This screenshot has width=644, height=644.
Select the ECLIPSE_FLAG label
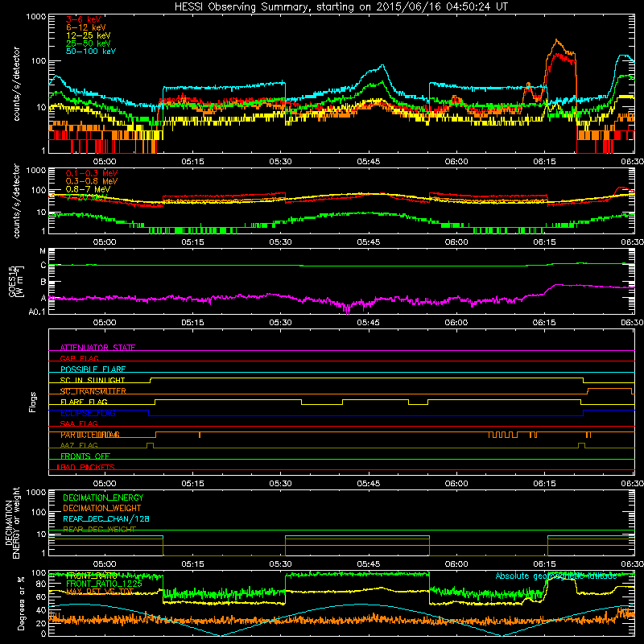tap(88, 413)
